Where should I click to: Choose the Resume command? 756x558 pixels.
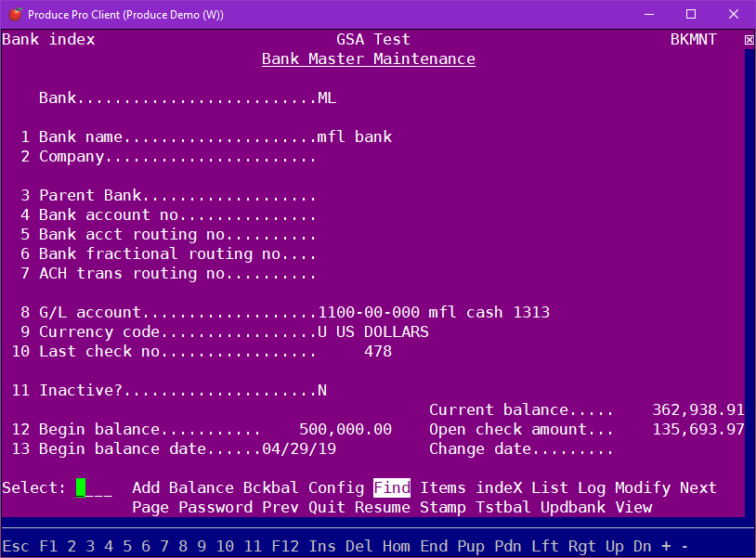point(383,508)
